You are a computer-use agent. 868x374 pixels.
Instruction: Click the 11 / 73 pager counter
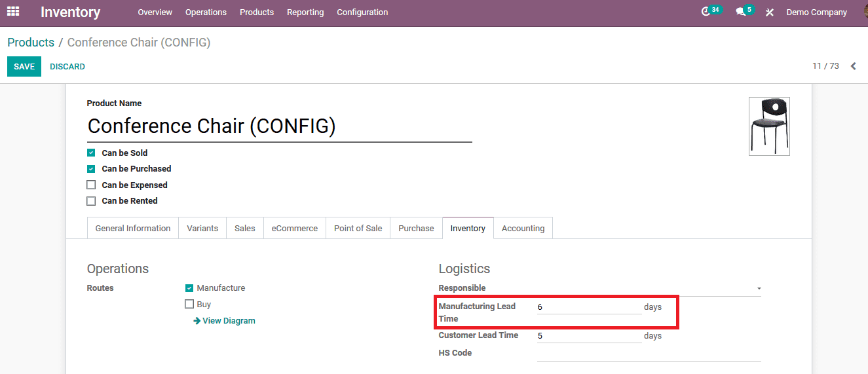click(825, 66)
